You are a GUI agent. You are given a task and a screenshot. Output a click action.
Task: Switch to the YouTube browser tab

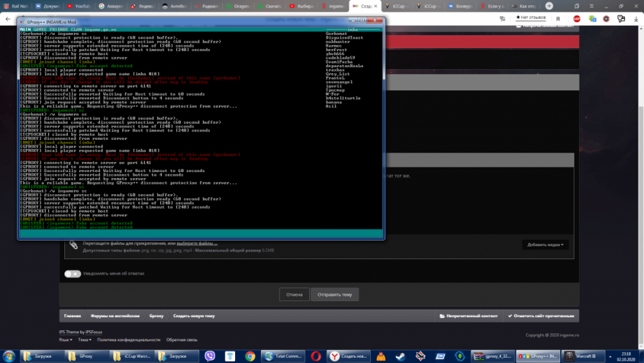pyautogui.click(x=80, y=6)
